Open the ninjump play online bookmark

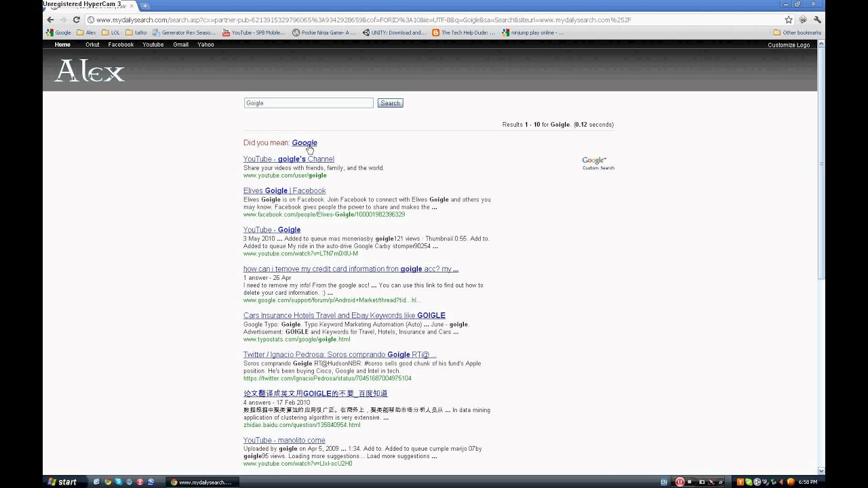[x=532, y=33]
